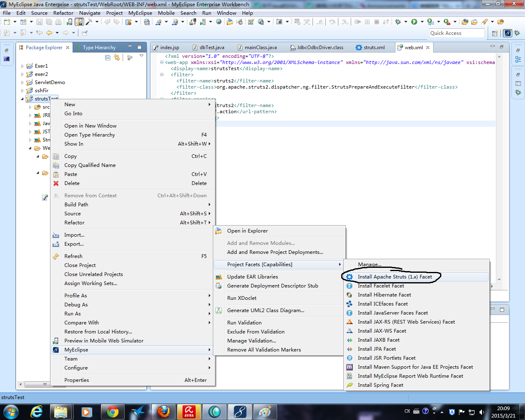This screenshot has height=420, width=525.
Task: Select Install Apache Struts (1.x) Facet
Action: (x=417, y=277)
